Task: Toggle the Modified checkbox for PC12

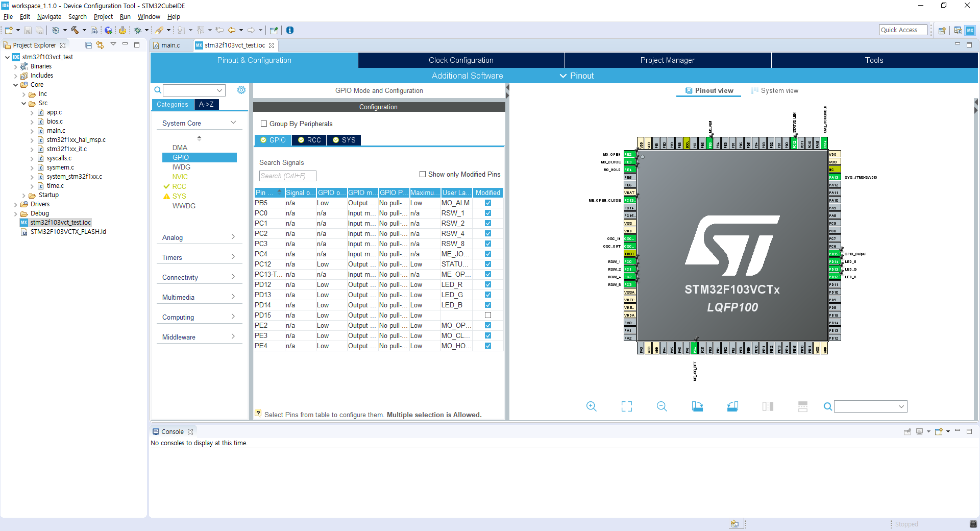Action: point(488,264)
